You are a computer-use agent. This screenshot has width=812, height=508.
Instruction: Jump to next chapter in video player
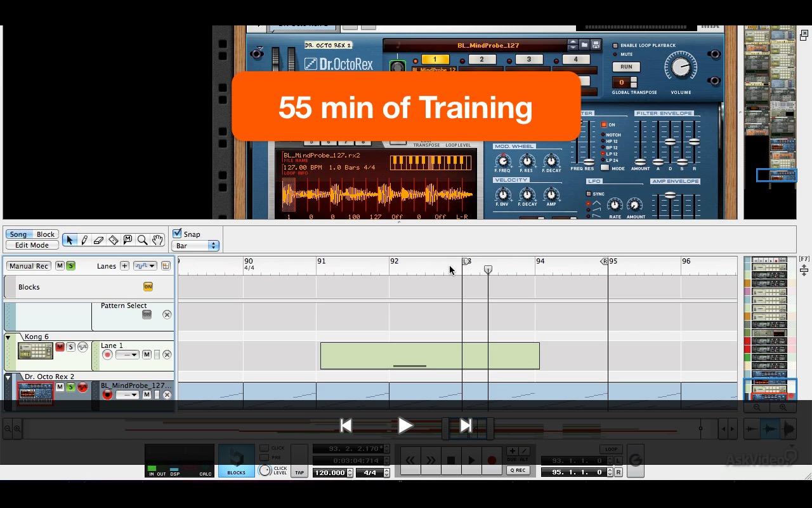click(466, 425)
